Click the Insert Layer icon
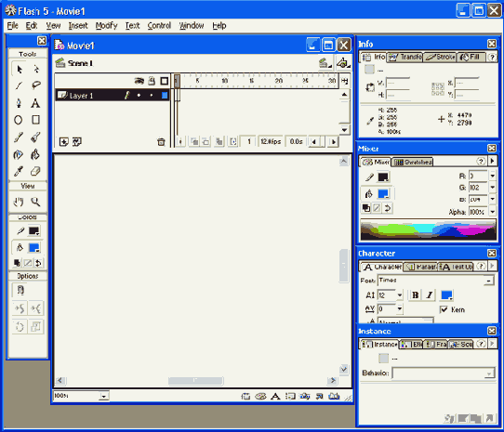 (63, 141)
